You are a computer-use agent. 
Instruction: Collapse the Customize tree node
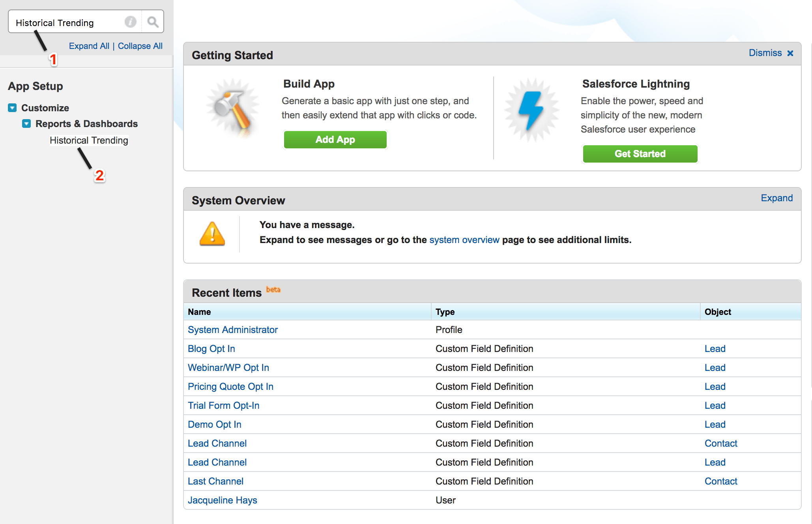12,108
